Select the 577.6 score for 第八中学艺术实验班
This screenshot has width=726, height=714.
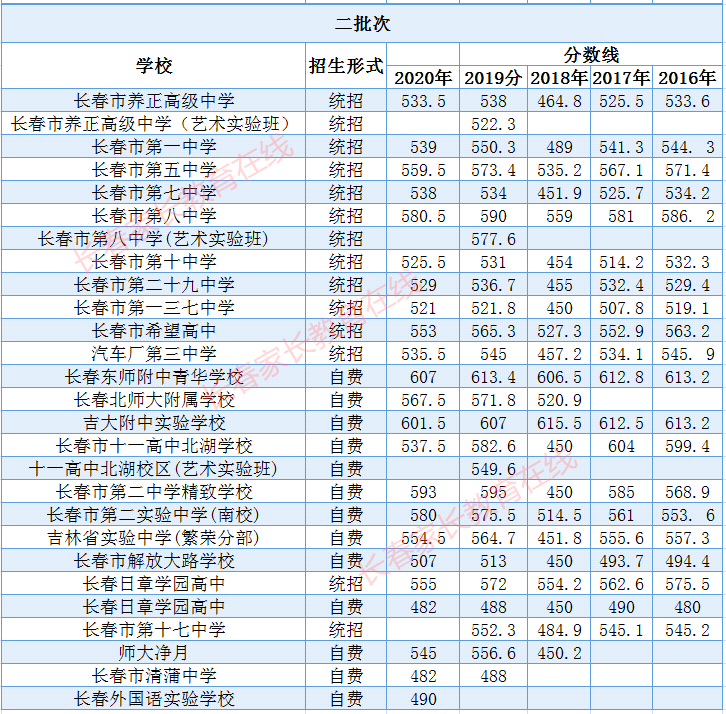[x=493, y=239]
